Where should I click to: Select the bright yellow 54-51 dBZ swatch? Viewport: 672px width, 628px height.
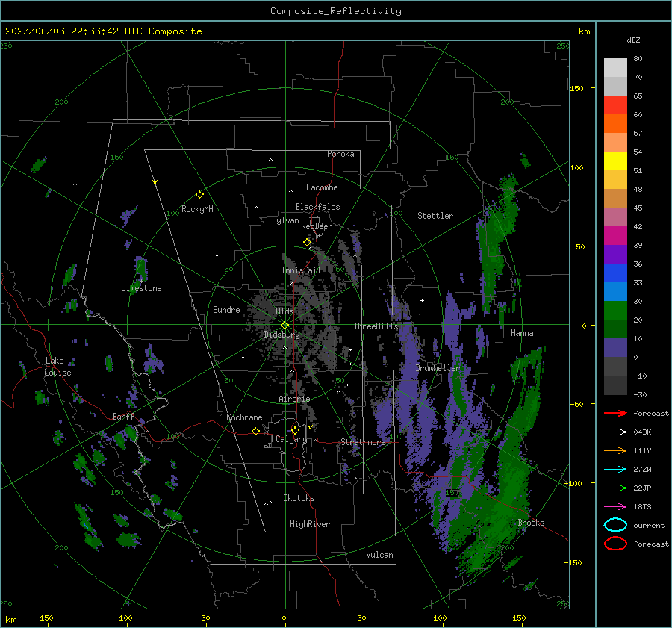[615, 161]
